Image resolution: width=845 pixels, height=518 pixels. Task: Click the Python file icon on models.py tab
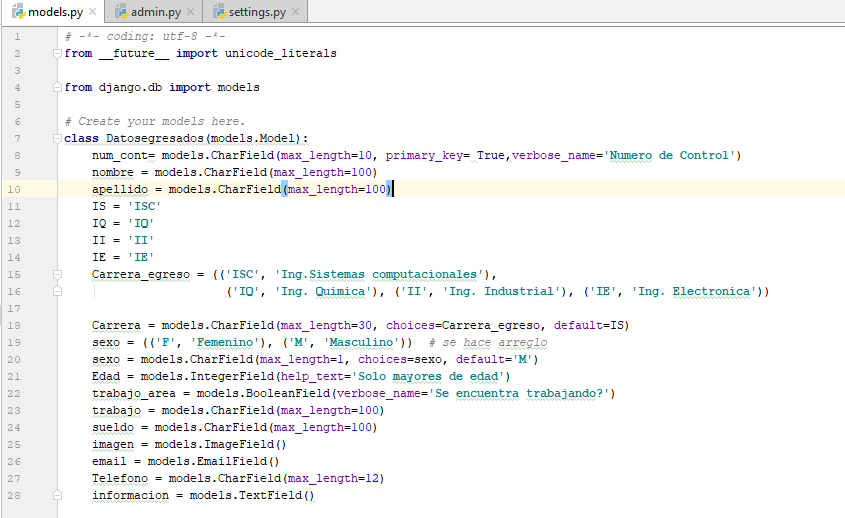point(19,11)
